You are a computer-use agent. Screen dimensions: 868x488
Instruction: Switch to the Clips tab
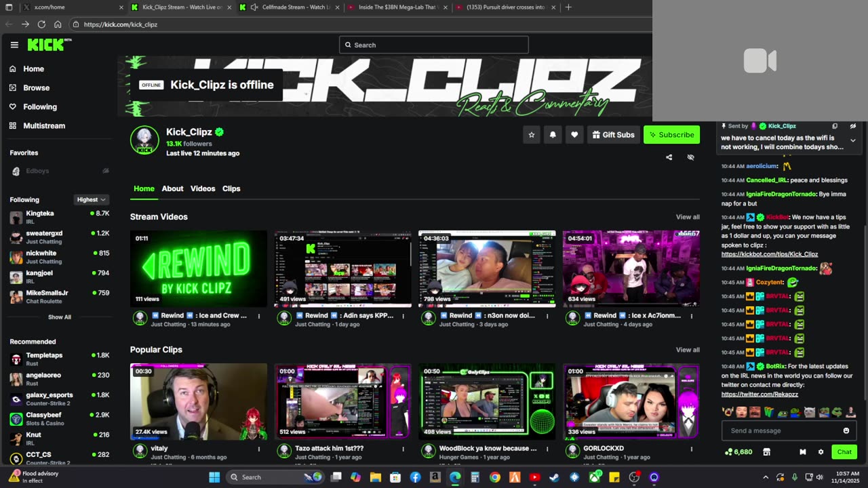pyautogui.click(x=231, y=188)
